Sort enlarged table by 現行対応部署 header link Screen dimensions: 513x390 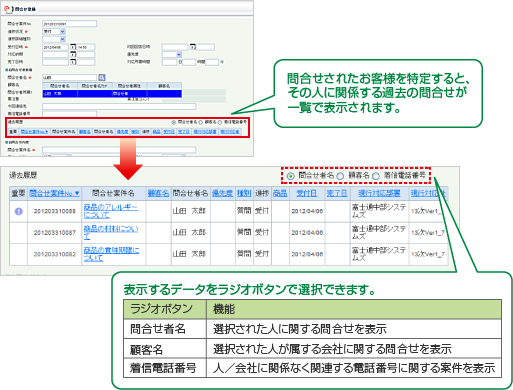tap(379, 193)
